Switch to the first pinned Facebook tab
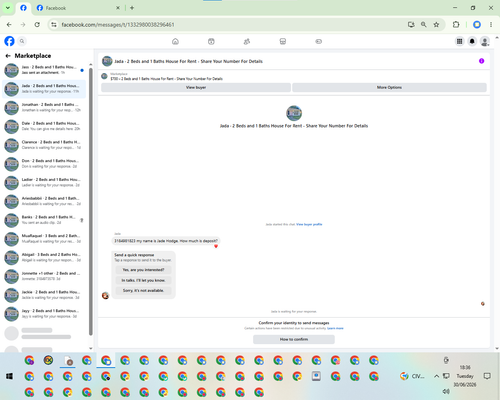This screenshot has height=400, width=500. tap(23, 8)
